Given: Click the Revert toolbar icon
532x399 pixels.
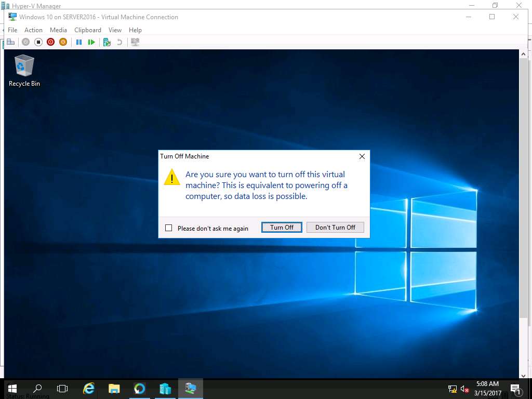Looking at the screenshot, I should pos(119,42).
